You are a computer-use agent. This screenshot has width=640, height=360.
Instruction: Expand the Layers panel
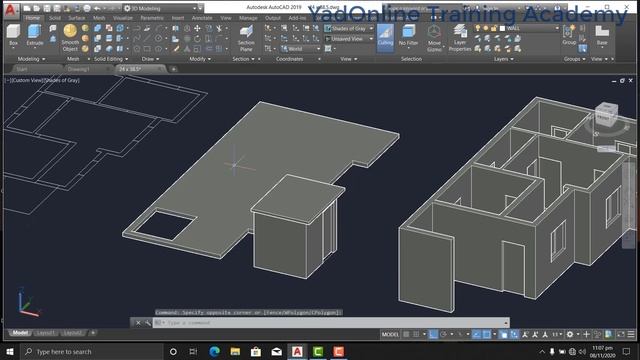tap(504, 59)
